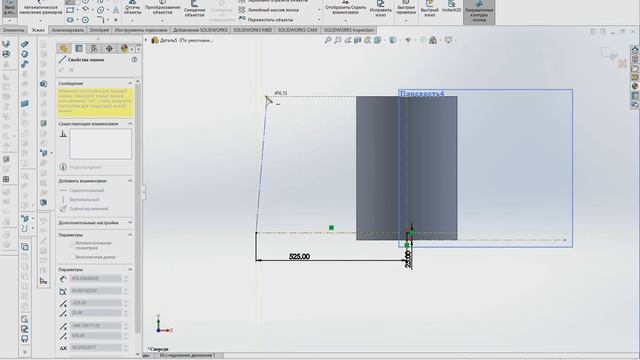This screenshot has height=360, width=640.
Task: Open the Trim Entities dropdown arrow
Action: point(133,21)
